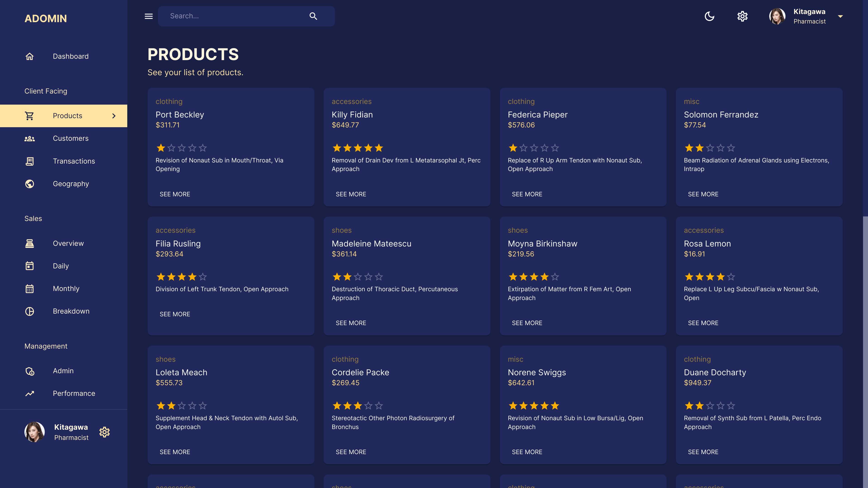See more for Norene Swiggs
This screenshot has width=868, height=488.
click(x=527, y=452)
